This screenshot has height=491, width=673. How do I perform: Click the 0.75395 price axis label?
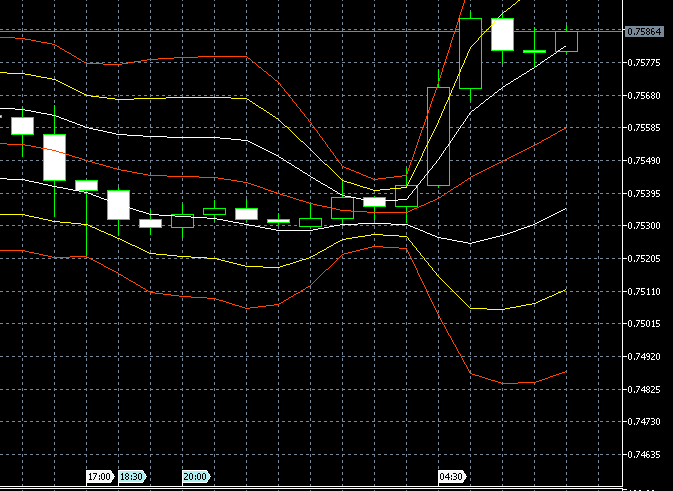[644, 194]
